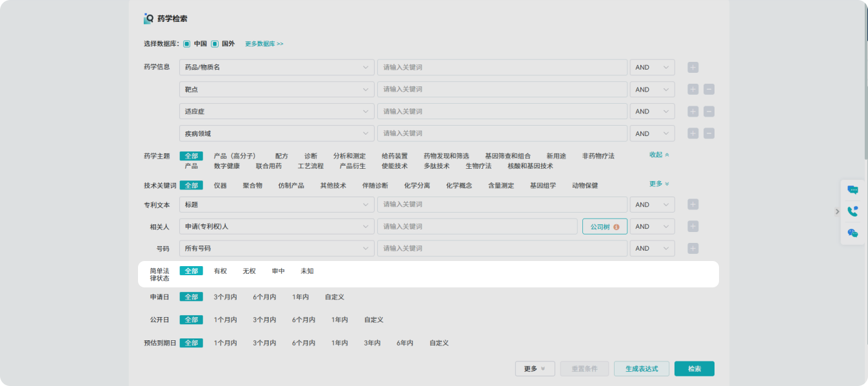Select 无权 legal status
The height and width of the screenshot is (386, 868).
click(249, 271)
